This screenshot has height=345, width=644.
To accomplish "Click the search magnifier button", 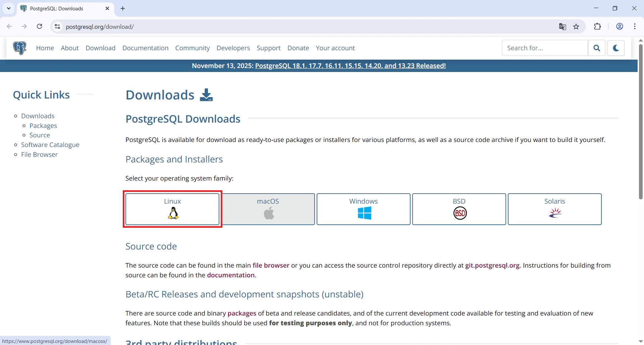I will (597, 48).
